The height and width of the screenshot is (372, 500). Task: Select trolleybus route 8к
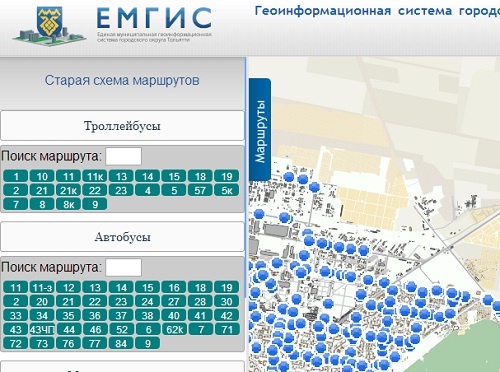click(68, 204)
